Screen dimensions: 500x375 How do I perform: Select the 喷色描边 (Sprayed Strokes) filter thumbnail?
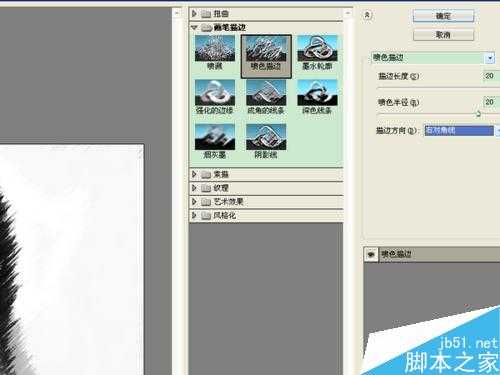[266, 56]
